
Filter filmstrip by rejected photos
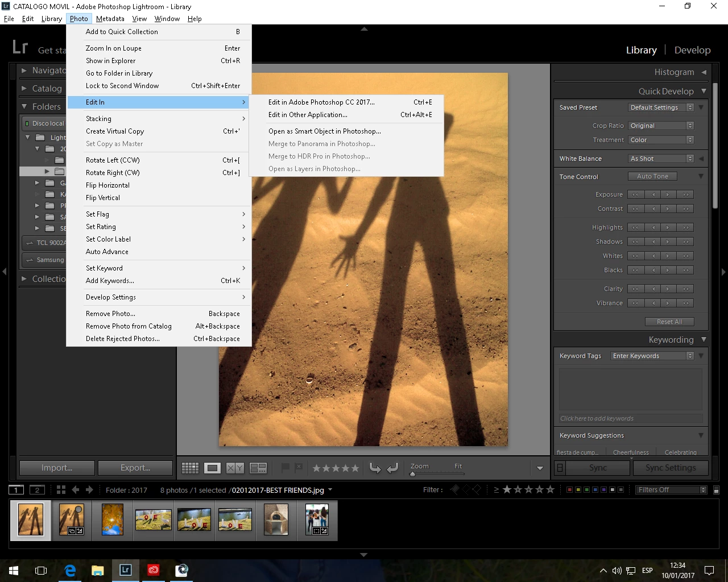click(477, 489)
